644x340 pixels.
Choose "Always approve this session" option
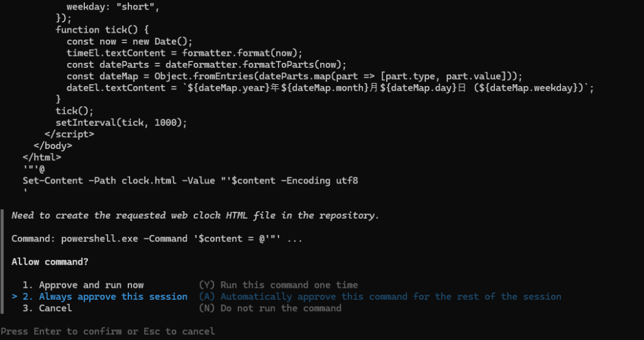[113, 297]
